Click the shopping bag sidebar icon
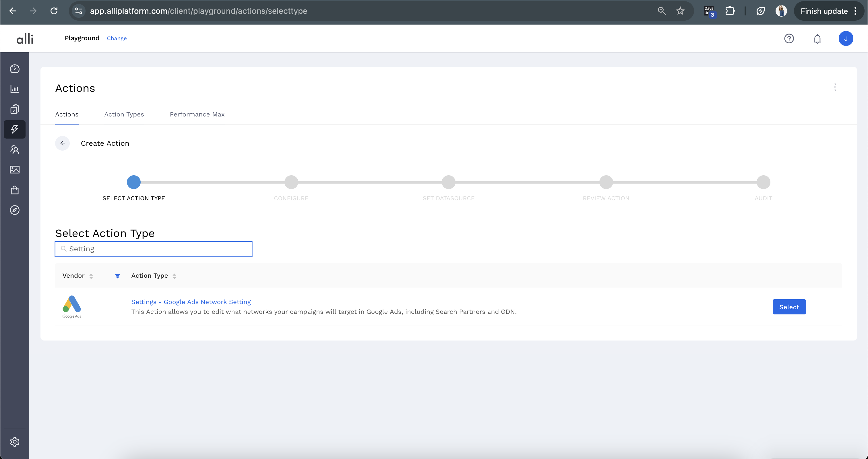The width and height of the screenshot is (868, 459). pyautogui.click(x=14, y=190)
